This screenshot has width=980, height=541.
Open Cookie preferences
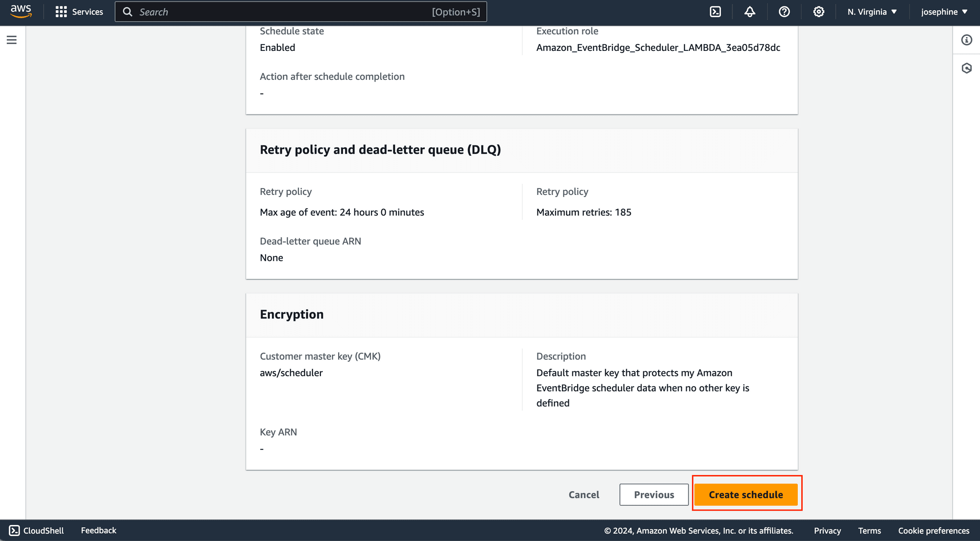click(x=933, y=531)
